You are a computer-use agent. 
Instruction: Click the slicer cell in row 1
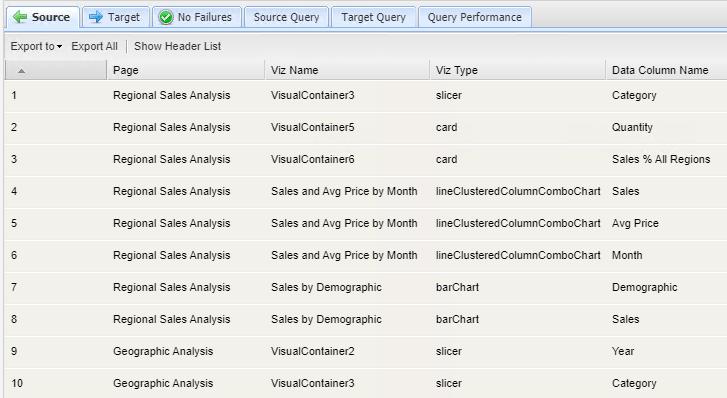[449, 96]
